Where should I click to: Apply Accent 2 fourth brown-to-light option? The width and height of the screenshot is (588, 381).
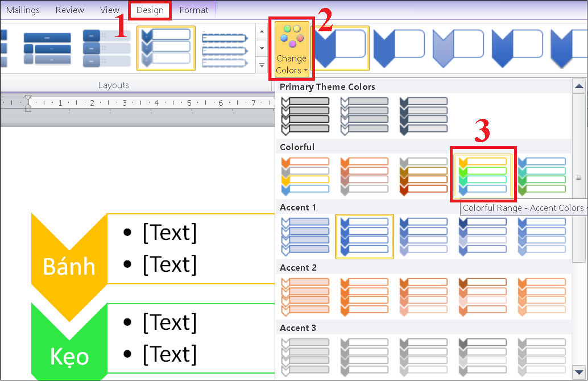coord(483,297)
